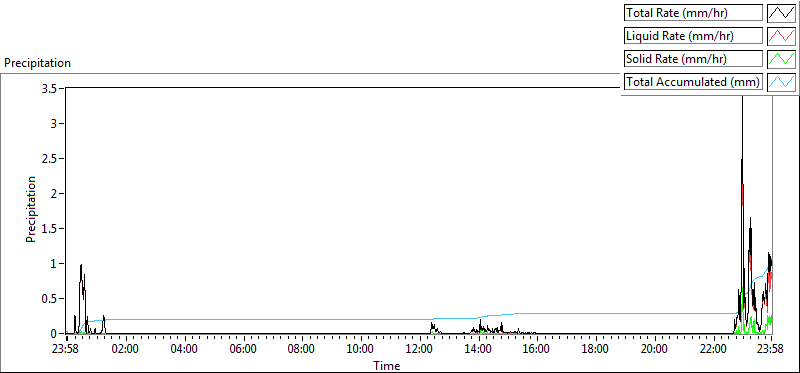Click the vertical Precipitation Y-axis title
800x373 pixels.
[x=31, y=209]
